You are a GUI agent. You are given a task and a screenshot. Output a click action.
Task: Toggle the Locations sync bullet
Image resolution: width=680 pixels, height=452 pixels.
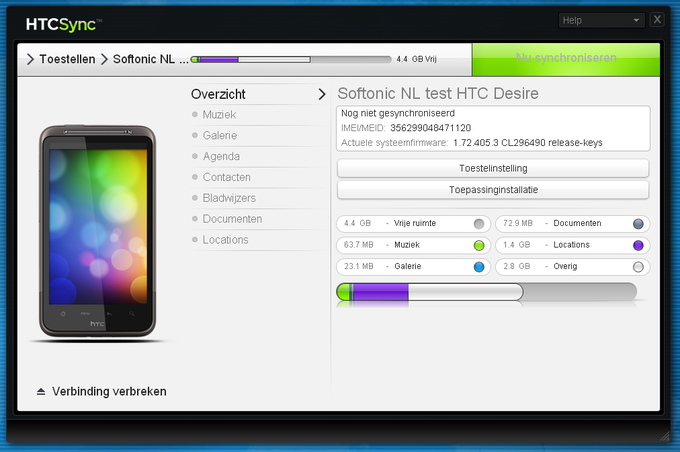195,239
